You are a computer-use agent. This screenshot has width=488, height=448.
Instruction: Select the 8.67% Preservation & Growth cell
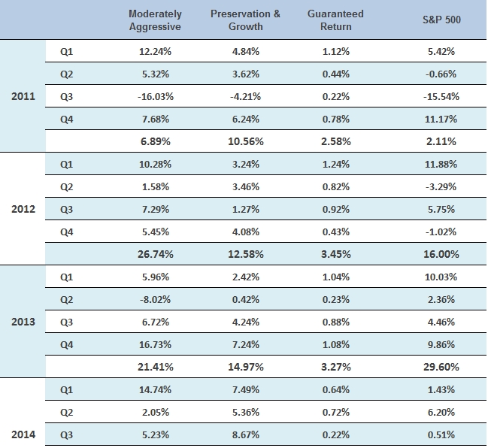point(247,434)
